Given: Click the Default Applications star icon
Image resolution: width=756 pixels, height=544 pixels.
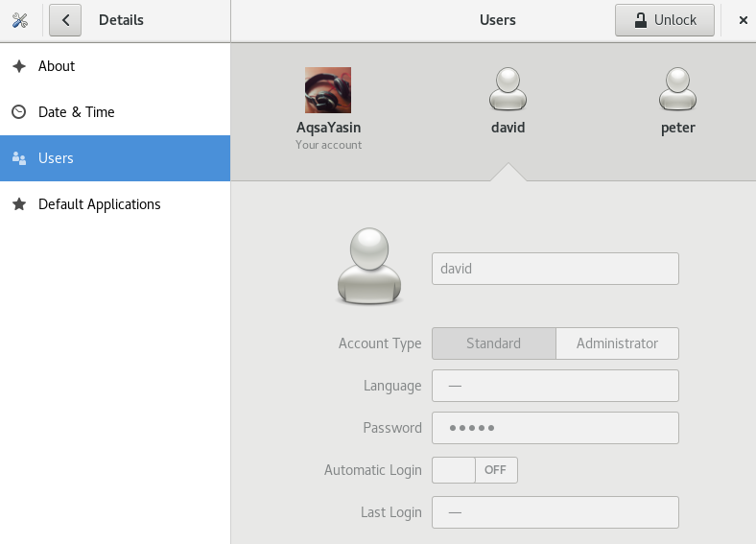Looking at the screenshot, I should [x=19, y=204].
